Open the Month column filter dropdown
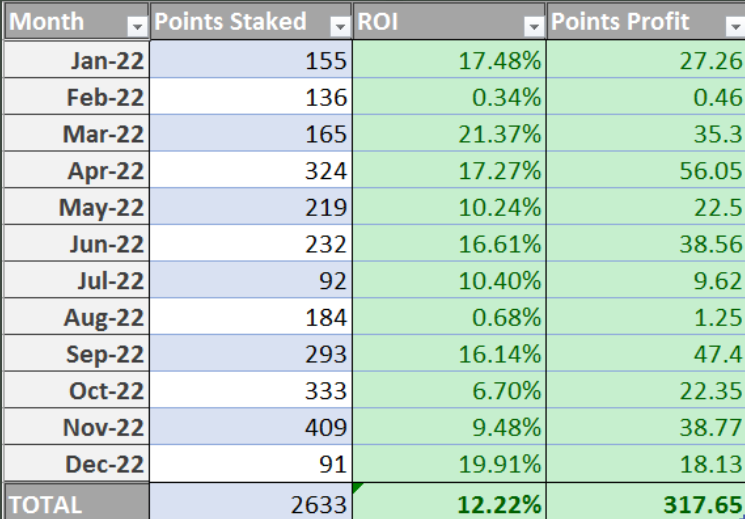 (137, 27)
